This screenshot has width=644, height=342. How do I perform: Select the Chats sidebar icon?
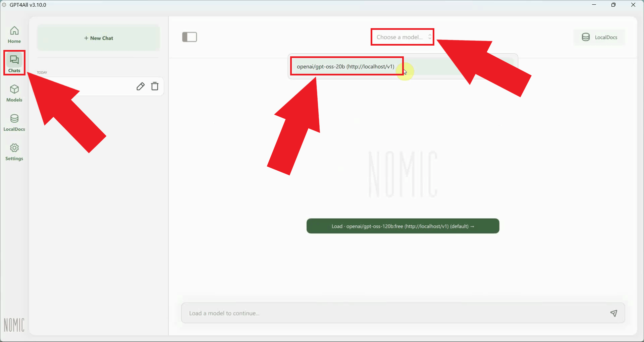pyautogui.click(x=14, y=63)
